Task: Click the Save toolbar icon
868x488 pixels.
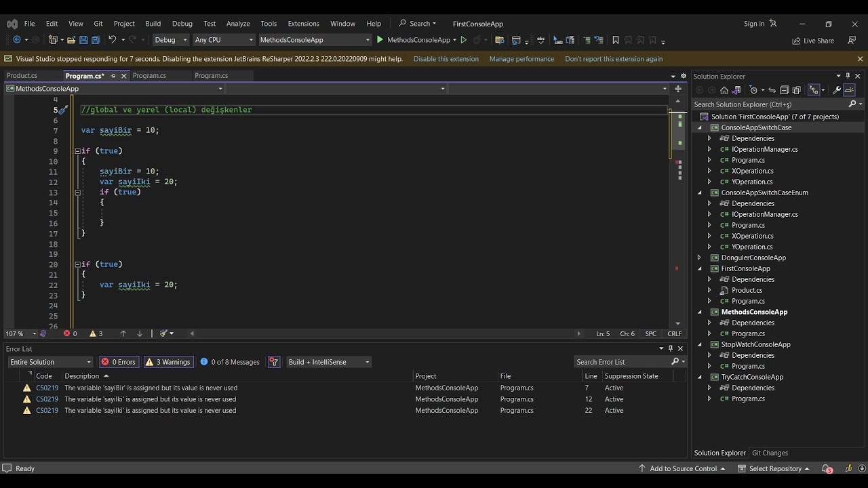Action: [x=83, y=40]
